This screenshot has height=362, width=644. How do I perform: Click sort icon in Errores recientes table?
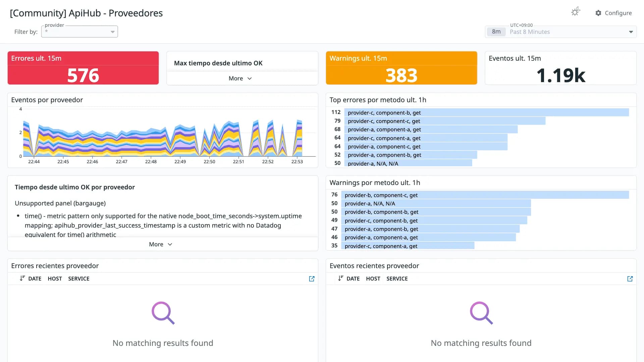[x=22, y=279]
